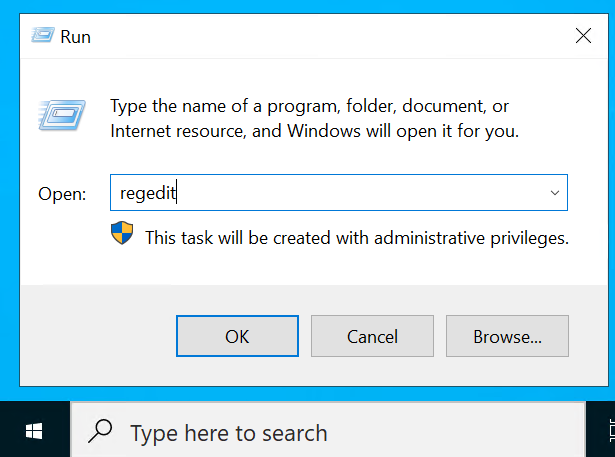
Task: Click empty dialog area left of OK button
Action: coord(95,337)
